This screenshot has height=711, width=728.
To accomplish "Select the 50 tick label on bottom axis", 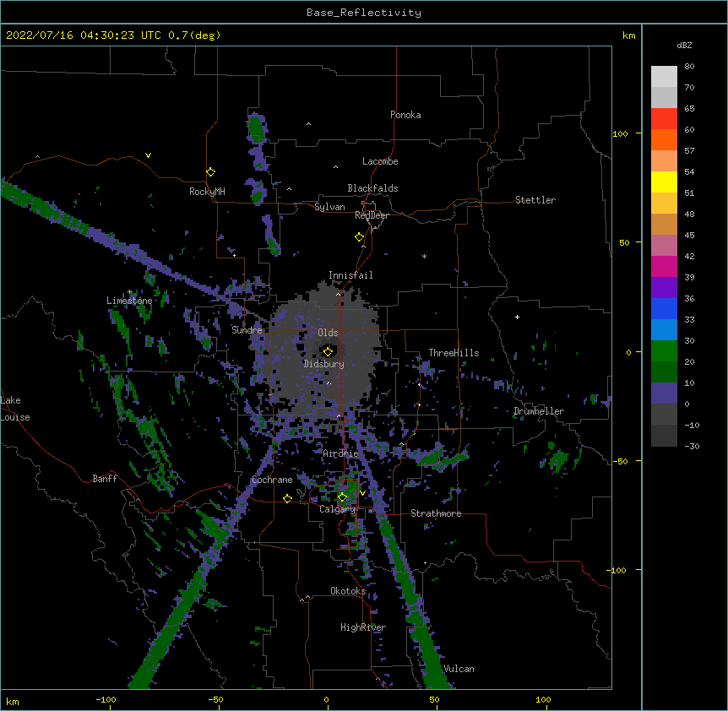I will tap(434, 699).
